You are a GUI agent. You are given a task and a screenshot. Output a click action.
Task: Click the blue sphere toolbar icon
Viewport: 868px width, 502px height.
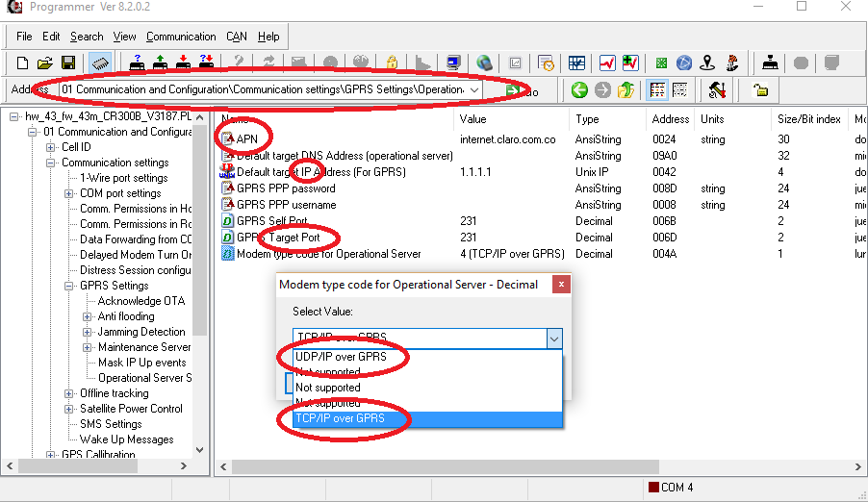click(x=684, y=63)
